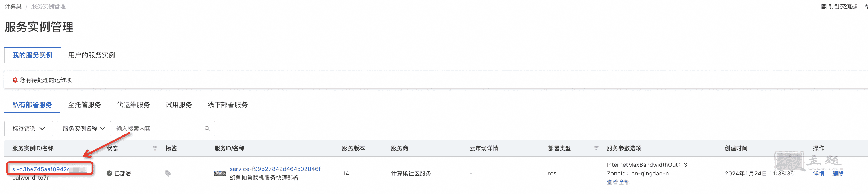The width and height of the screenshot is (868, 194).
Task: Click the deployed status check icon
Action: 109,173
